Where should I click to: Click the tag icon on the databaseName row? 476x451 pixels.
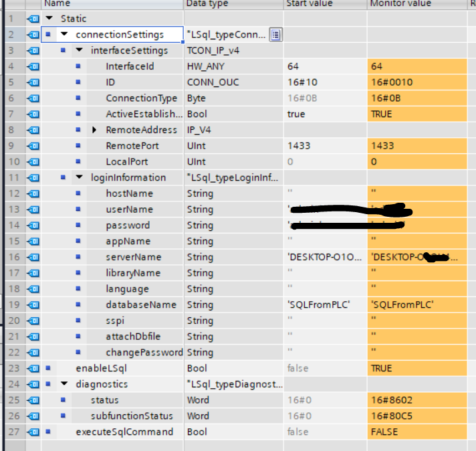(32, 304)
